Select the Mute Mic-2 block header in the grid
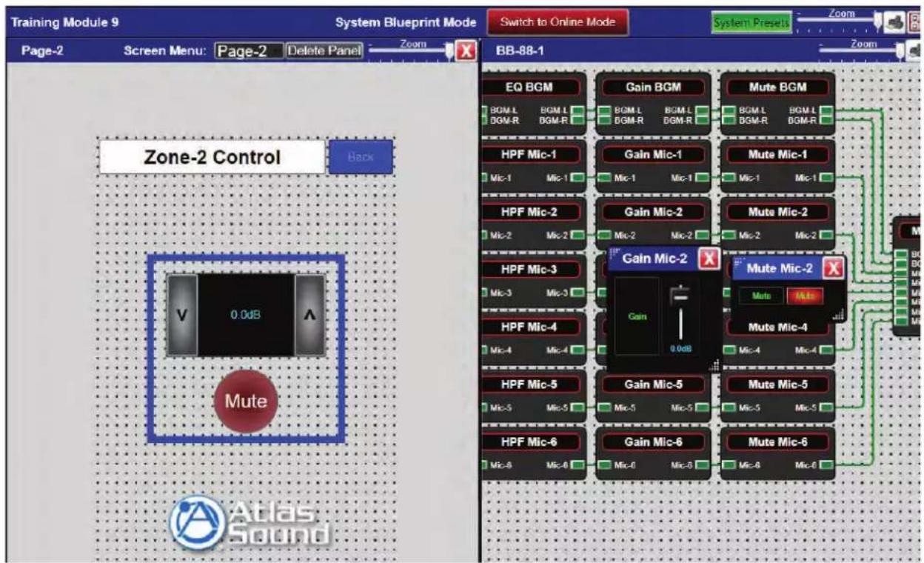Image resolution: width=924 pixels, height=563 pixels. click(777, 212)
